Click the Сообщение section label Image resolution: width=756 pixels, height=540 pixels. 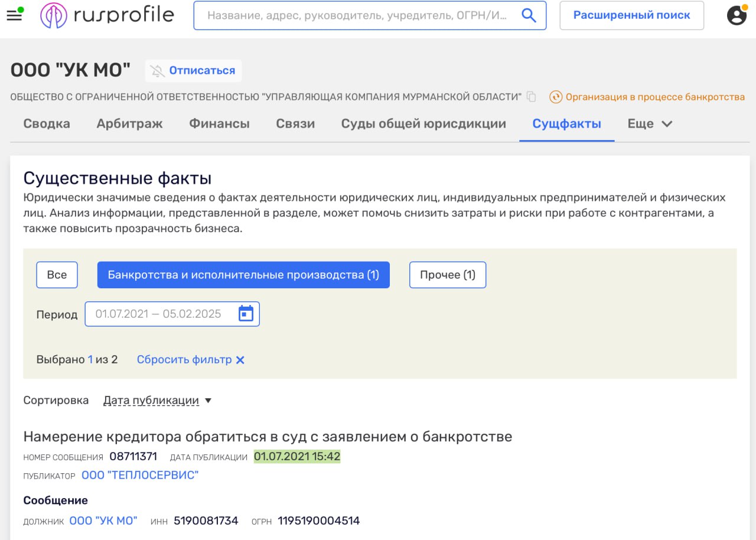(x=56, y=500)
